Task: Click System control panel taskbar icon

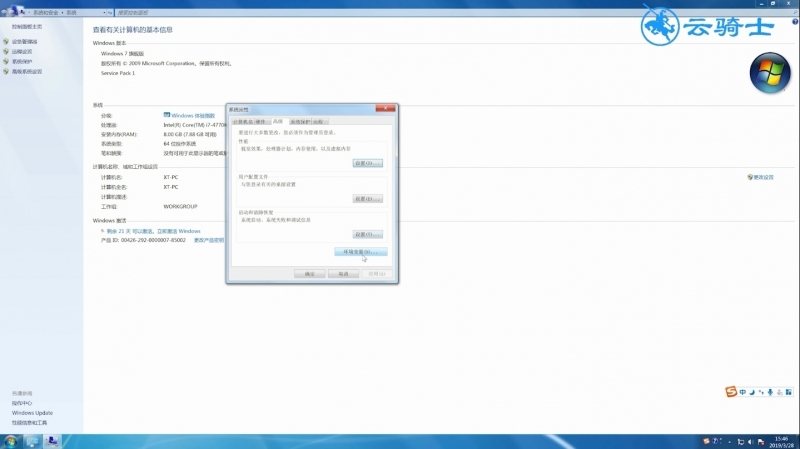Action: tap(52, 441)
